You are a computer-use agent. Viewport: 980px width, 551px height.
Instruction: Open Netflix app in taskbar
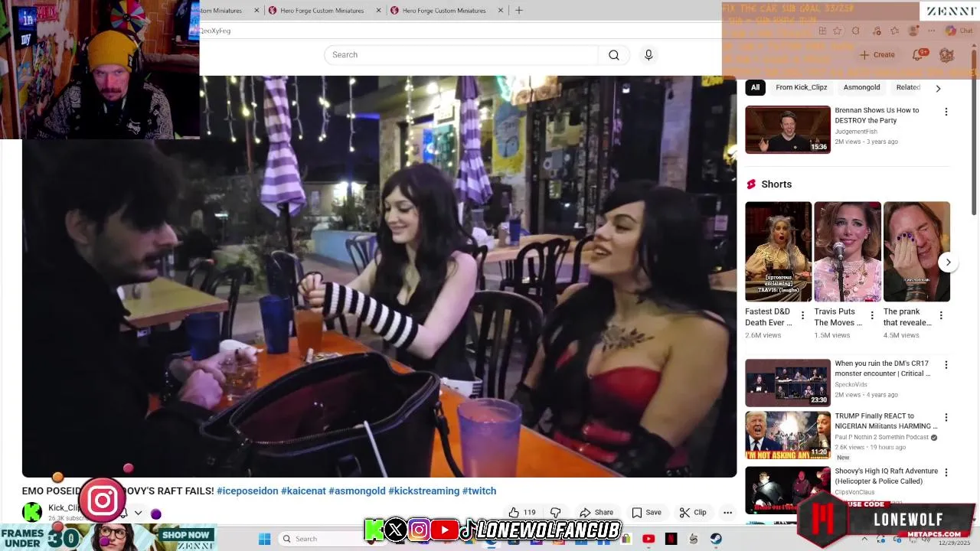pyautogui.click(x=671, y=539)
